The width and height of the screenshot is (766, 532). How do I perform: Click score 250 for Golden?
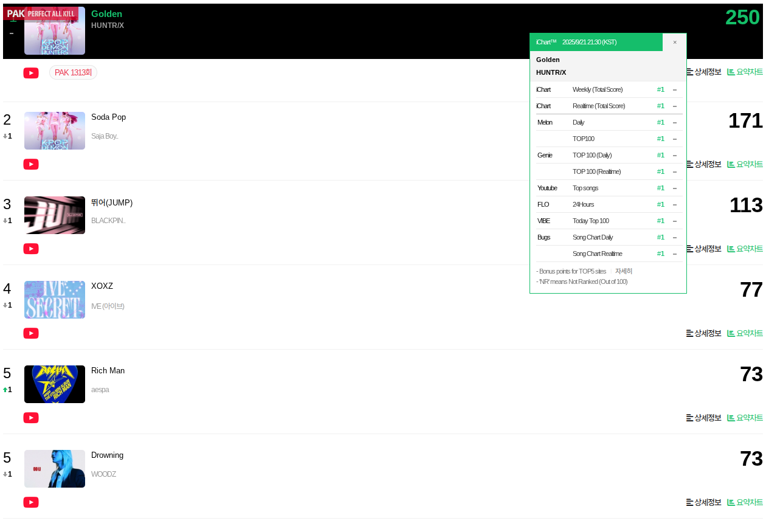coord(742,17)
